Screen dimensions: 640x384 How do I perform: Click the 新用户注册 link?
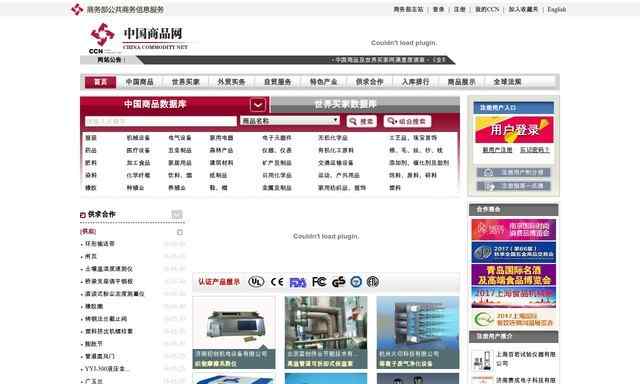[x=497, y=150]
